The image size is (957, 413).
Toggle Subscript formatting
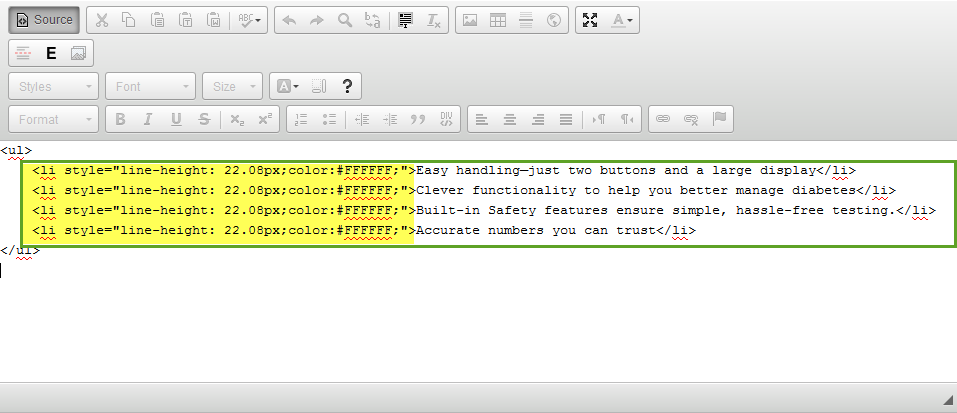pos(237,120)
